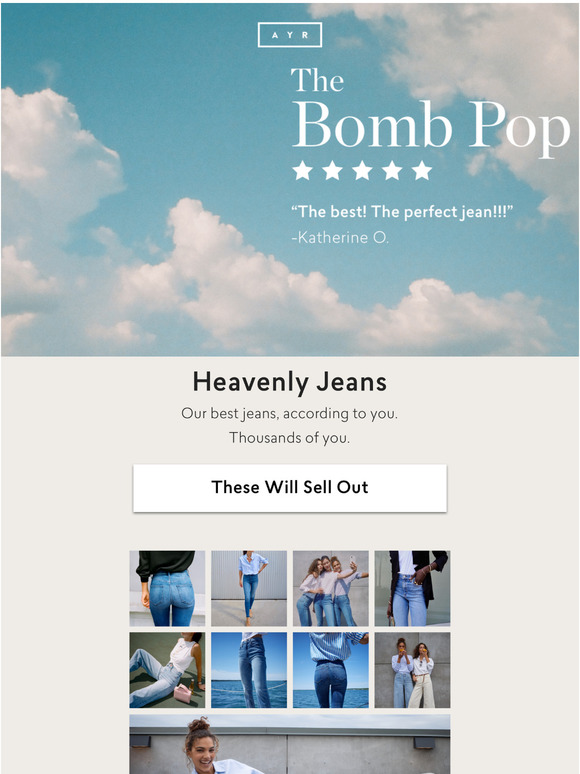Image resolution: width=580 pixels, height=774 pixels.
Task: Open photo of three women taking selfie
Action: 331,588
